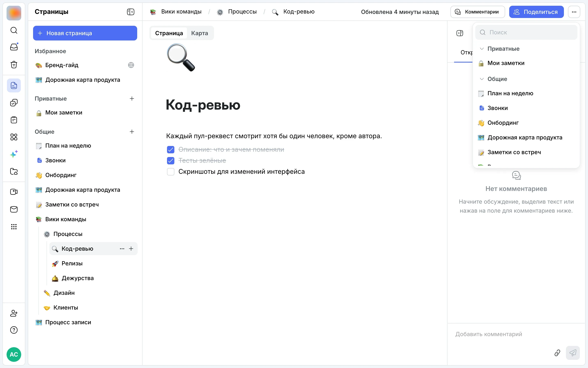Add a page to the Общие sidebar section
Image resolution: width=588 pixels, height=368 pixels.
(132, 132)
